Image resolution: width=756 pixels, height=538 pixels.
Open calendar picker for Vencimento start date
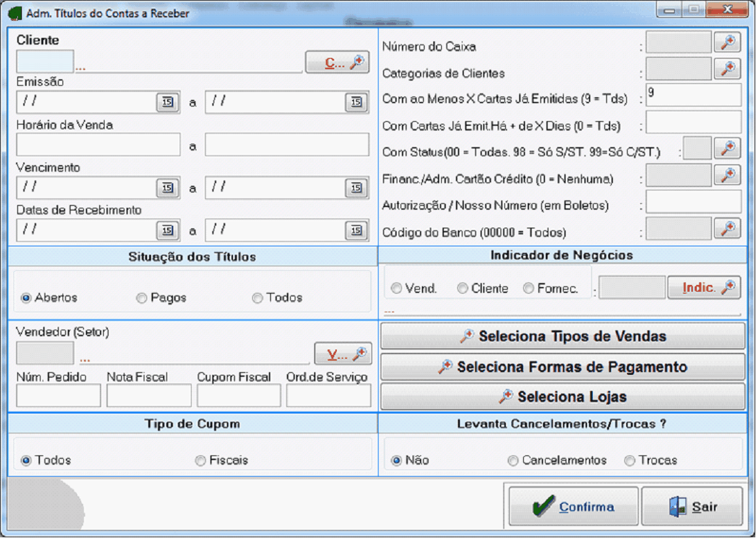pyautogui.click(x=167, y=188)
